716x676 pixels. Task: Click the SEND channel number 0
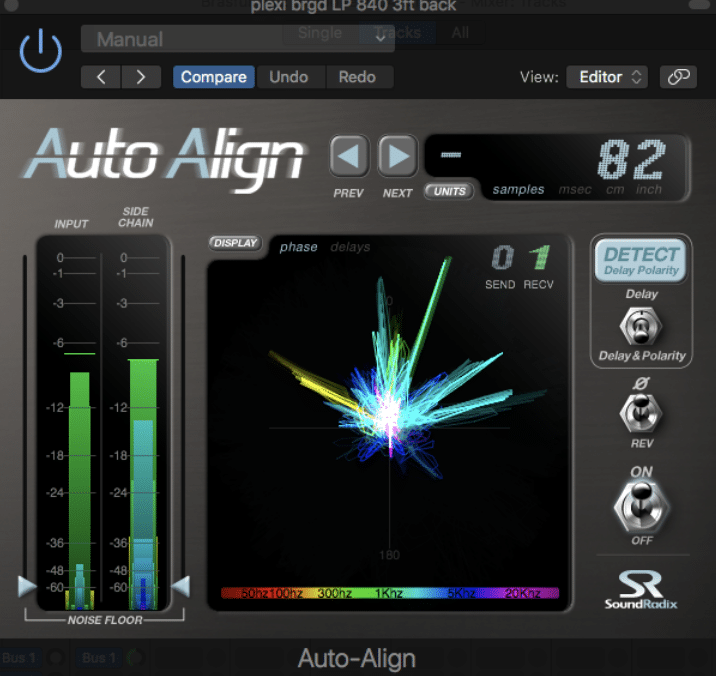point(503,258)
